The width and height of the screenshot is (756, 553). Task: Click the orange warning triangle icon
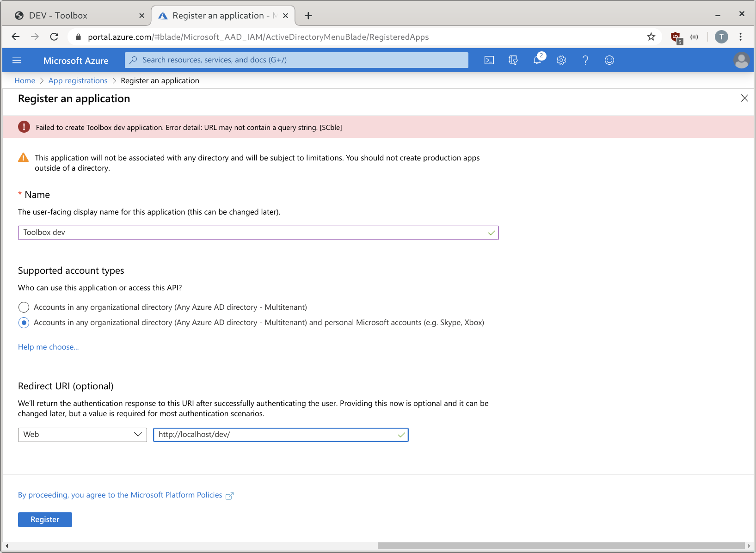click(23, 158)
